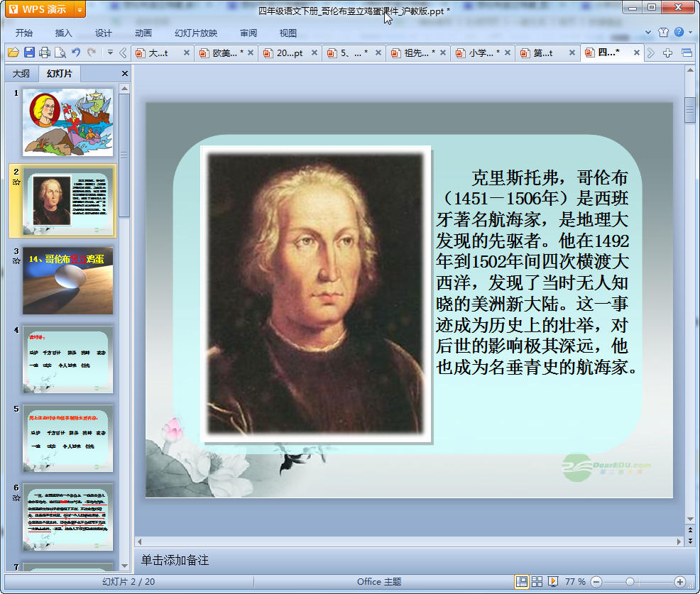Open the 设计 ribbon tab
The image size is (700, 594).
(103, 33)
